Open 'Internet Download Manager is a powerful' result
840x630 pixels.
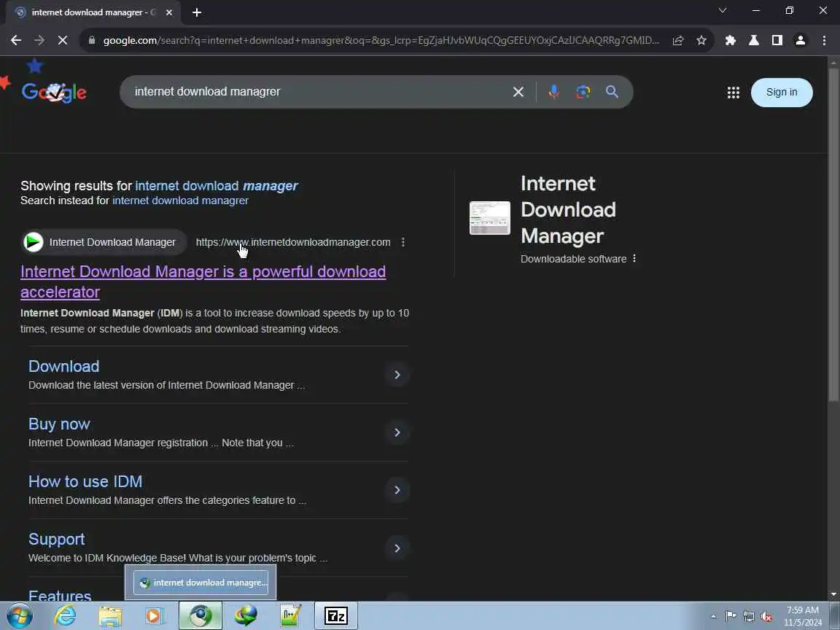click(203, 281)
